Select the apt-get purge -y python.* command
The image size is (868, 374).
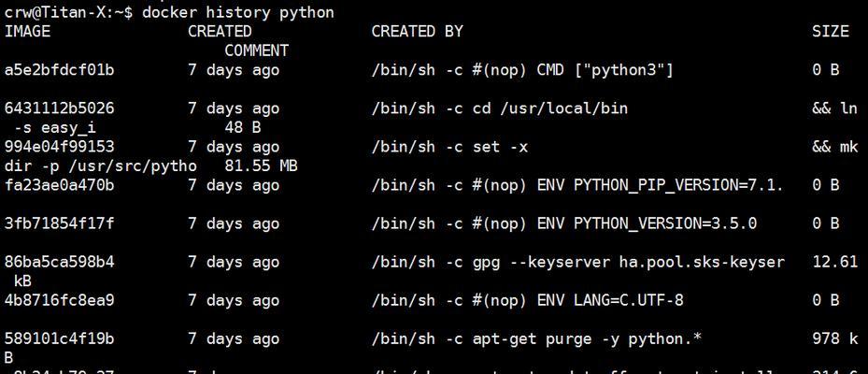588,338
